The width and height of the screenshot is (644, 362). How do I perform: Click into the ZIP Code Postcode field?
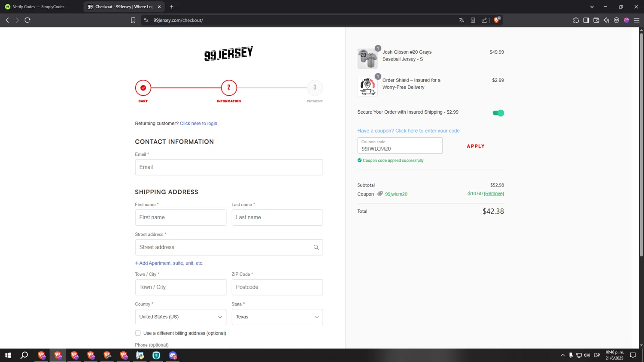pos(277,287)
